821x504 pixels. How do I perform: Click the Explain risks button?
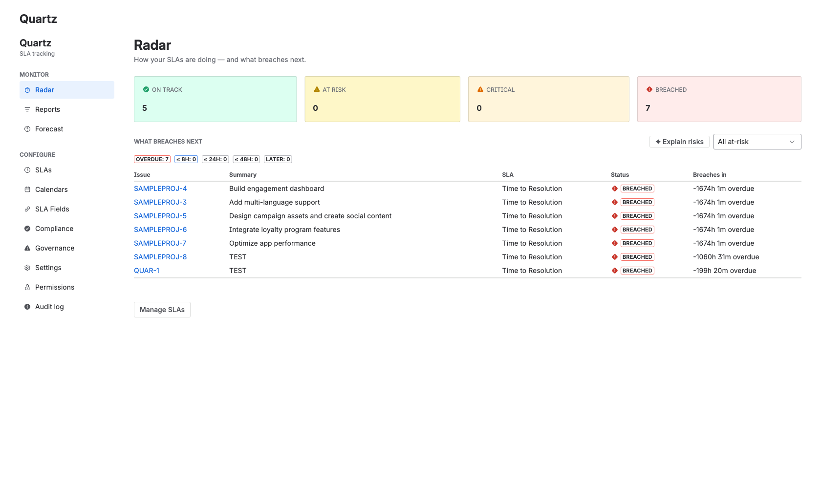[x=679, y=142]
